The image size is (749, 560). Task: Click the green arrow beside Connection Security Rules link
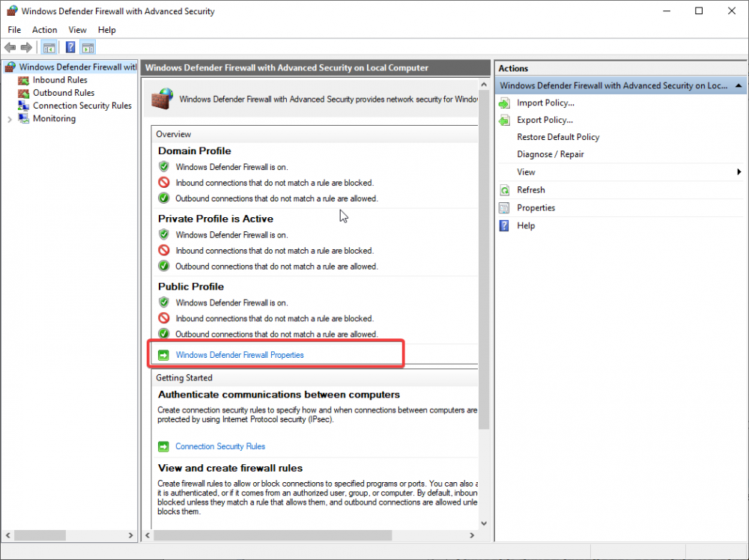pyautogui.click(x=163, y=446)
